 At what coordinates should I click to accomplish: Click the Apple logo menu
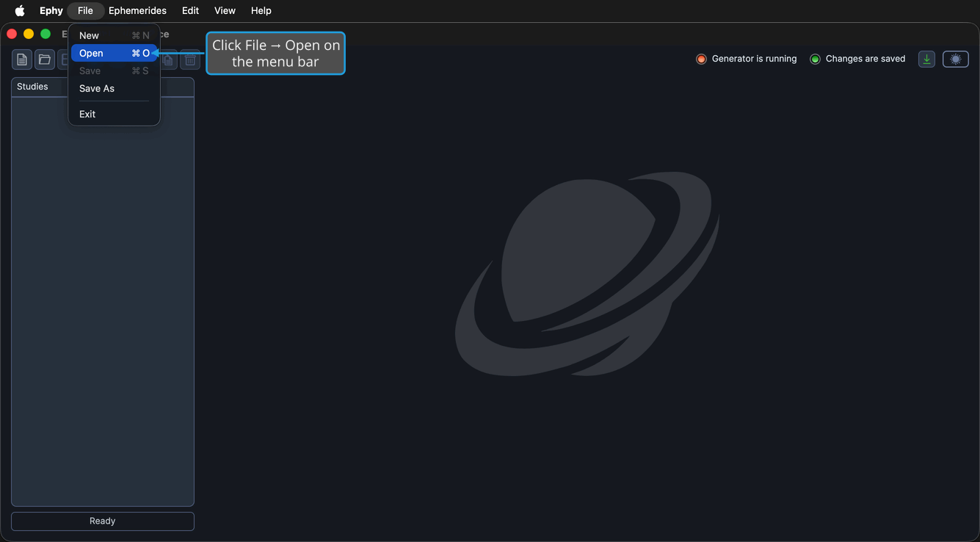pyautogui.click(x=20, y=10)
